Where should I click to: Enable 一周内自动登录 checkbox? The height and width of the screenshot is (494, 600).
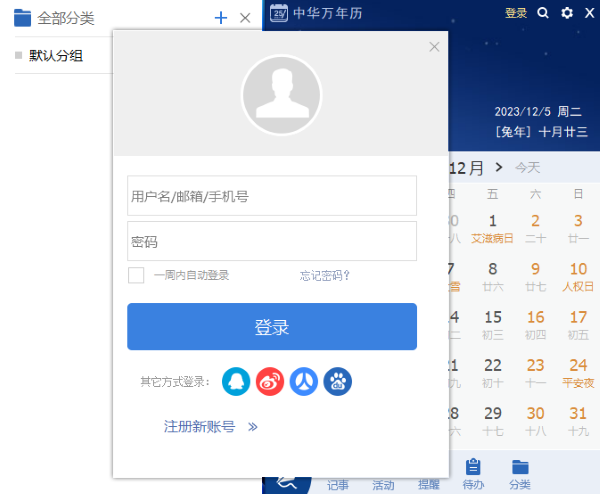pyautogui.click(x=136, y=275)
